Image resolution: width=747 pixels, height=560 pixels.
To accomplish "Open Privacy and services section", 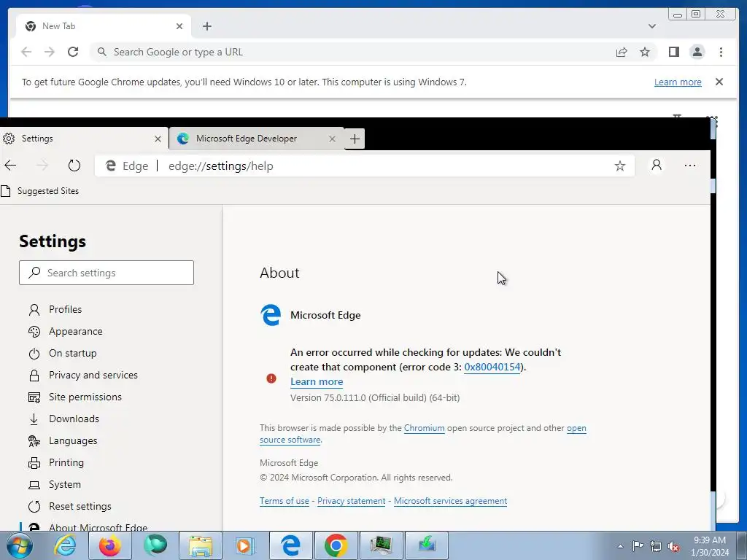I will tap(93, 376).
